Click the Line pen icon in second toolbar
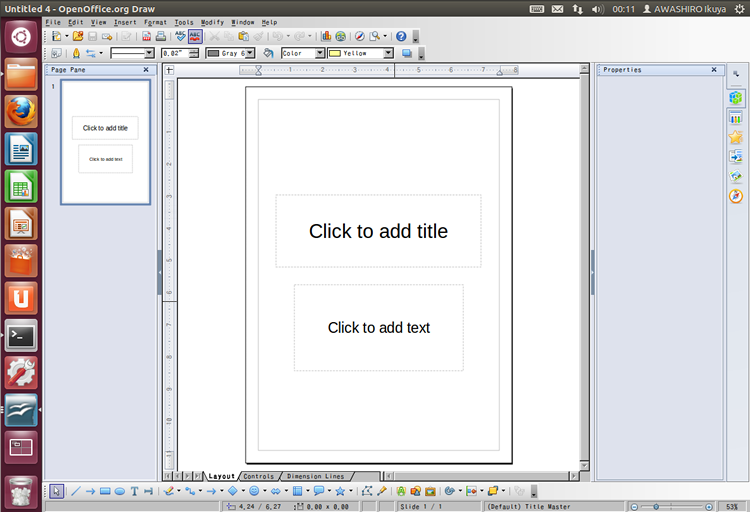Viewport: 750px width, 512px height. [76, 53]
